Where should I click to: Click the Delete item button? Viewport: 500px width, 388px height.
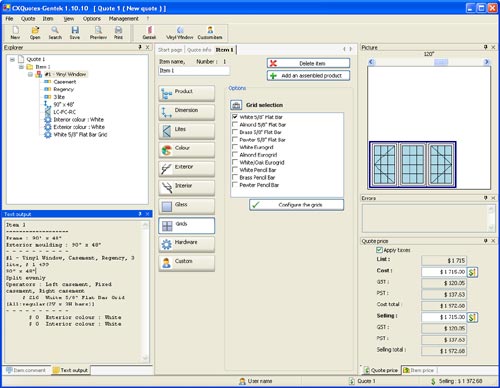tap(308, 63)
